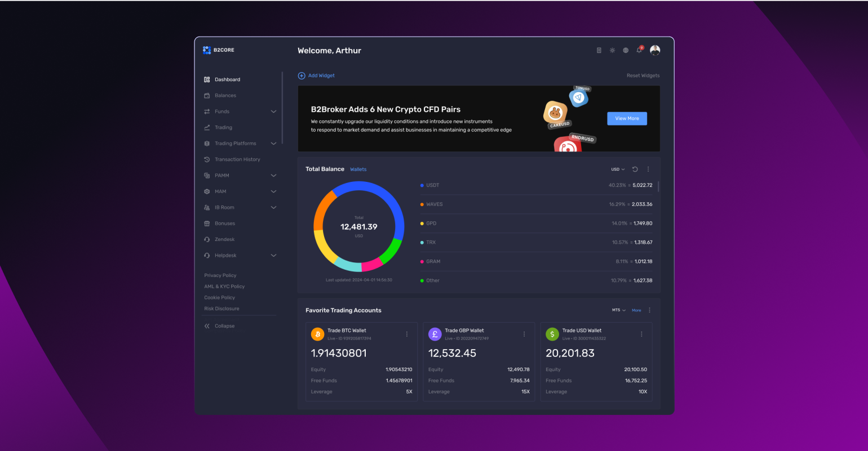Click Reset Widgets

click(643, 75)
